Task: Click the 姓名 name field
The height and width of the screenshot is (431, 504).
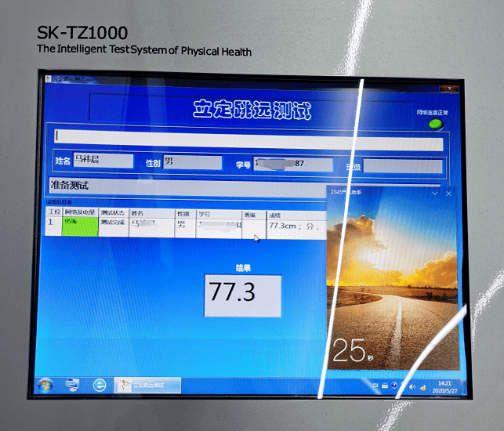Action: tap(103, 160)
